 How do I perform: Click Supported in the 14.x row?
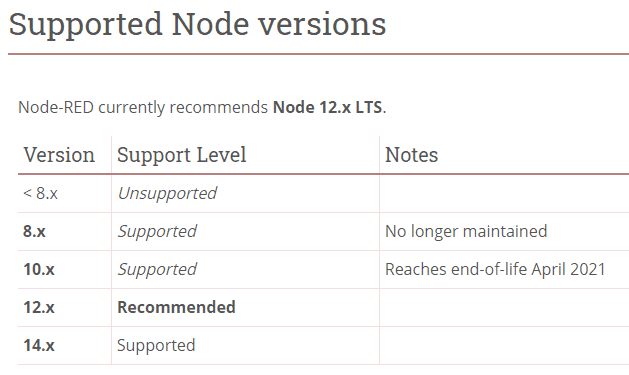(156, 346)
